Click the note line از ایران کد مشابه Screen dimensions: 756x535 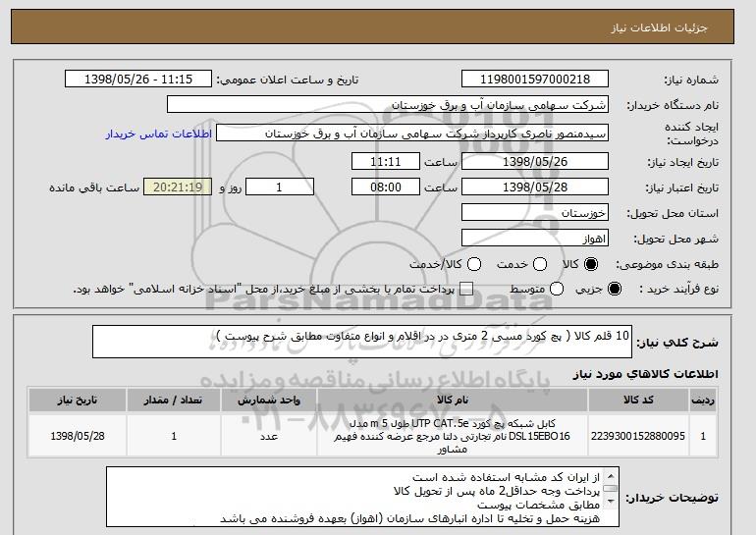tap(506, 477)
